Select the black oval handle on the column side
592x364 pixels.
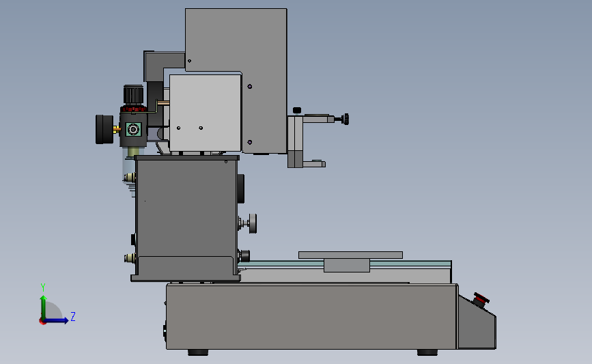point(241,188)
